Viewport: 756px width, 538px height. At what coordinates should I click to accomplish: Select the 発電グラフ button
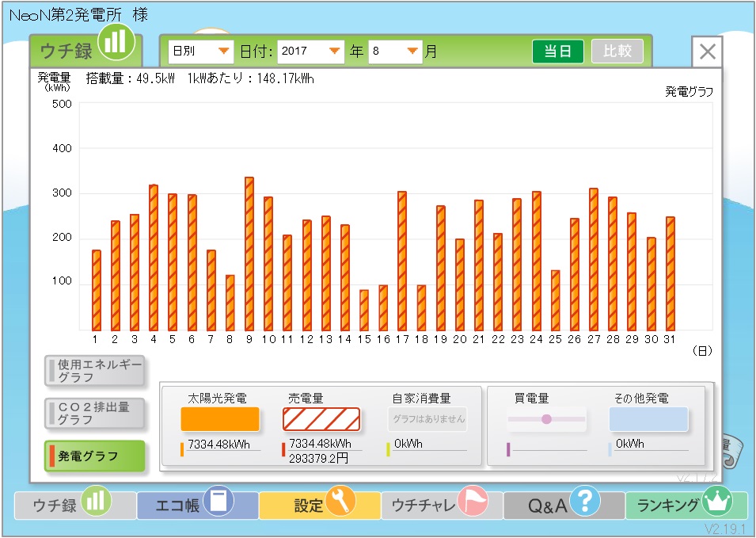click(x=94, y=456)
